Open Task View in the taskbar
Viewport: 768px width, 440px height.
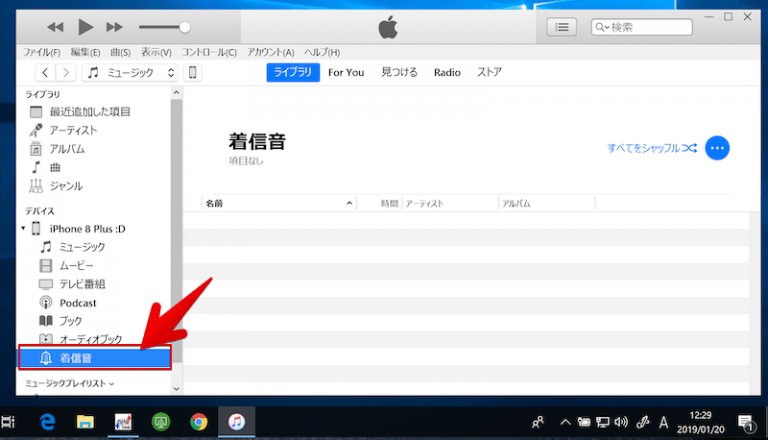[8, 422]
